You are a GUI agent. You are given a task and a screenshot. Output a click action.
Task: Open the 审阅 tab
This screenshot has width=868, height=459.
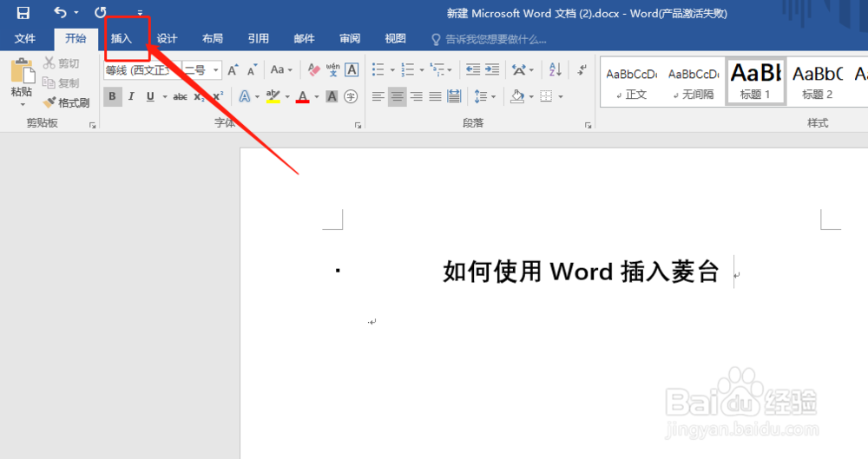(349, 38)
